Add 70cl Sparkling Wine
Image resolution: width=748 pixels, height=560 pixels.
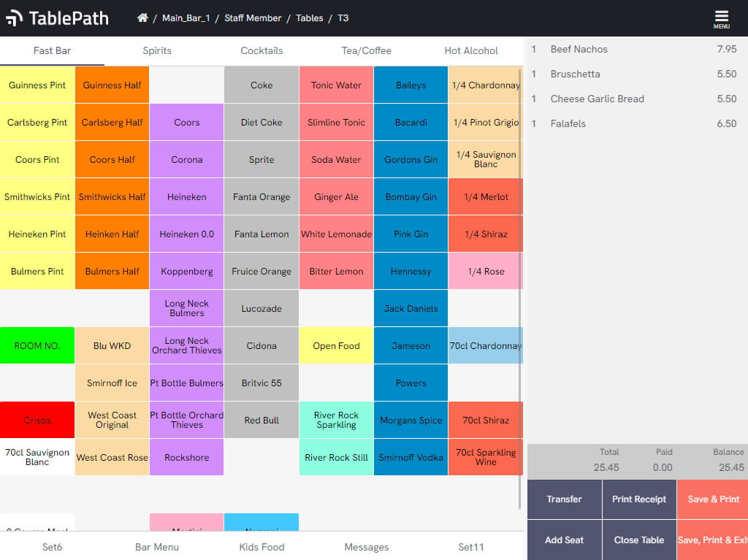click(x=486, y=457)
